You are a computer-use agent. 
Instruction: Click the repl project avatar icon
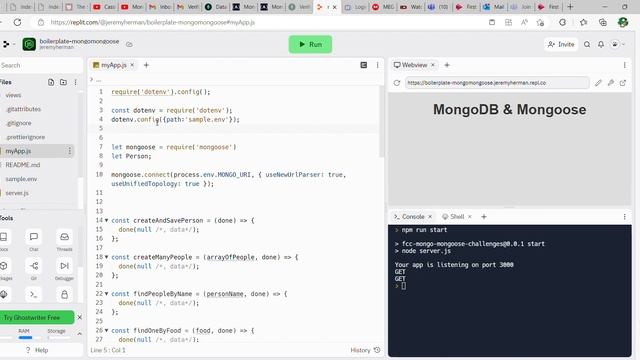[x=29, y=44]
